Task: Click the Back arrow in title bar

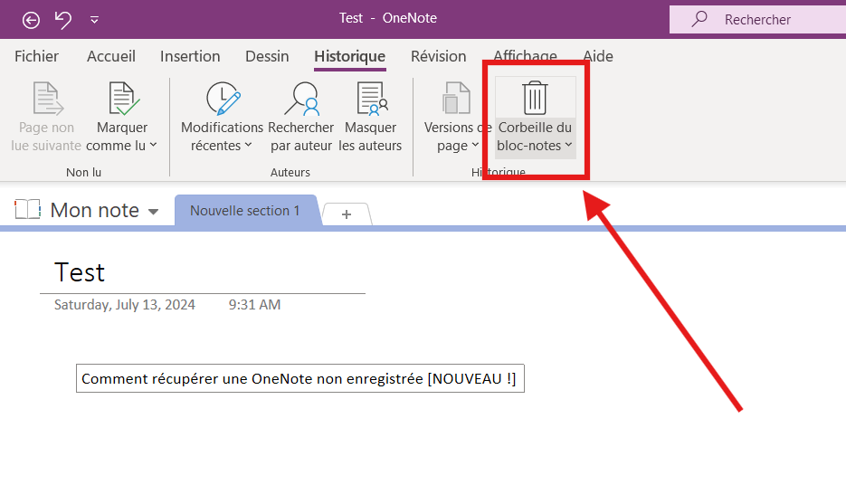Action: [x=31, y=21]
